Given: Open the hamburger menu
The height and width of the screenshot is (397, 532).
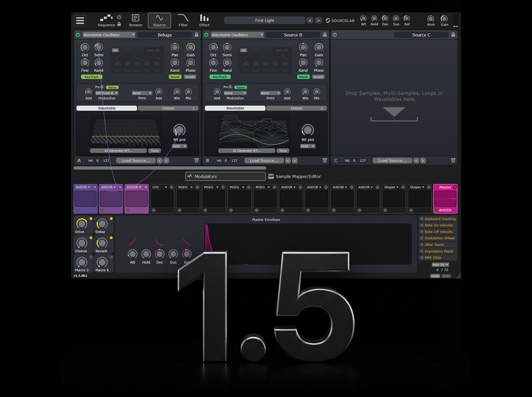Looking at the screenshot, I should pos(80,19).
